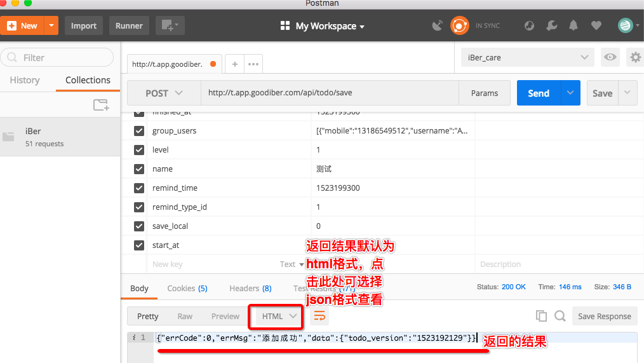Click the browse globe icon
Image resolution: width=644 pixels, height=363 pixels.
[530, 26]
